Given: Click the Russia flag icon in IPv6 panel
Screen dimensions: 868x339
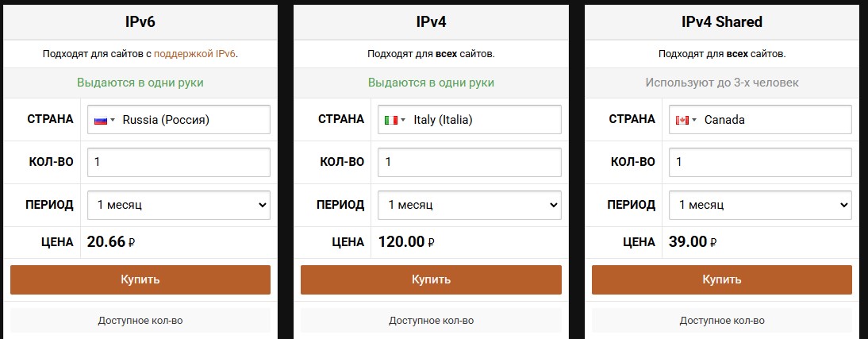Looking at the screenshot, I should [100, 120].
